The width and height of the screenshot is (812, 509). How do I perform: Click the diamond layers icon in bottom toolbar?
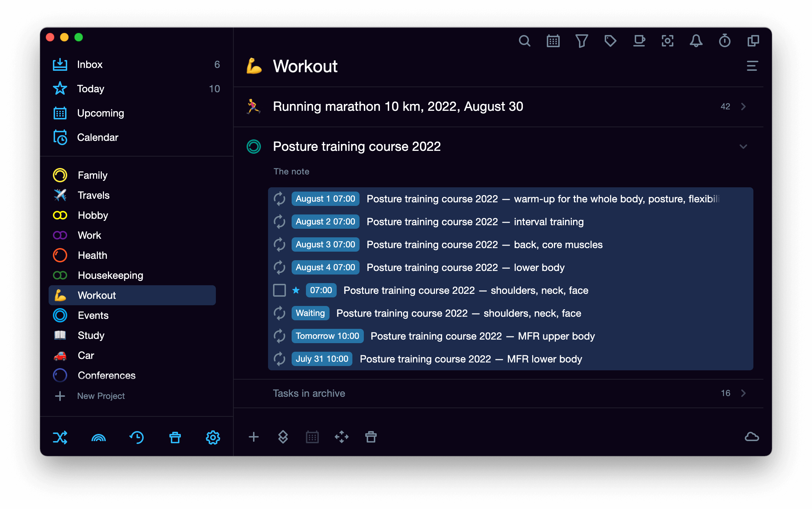[283, 437]
